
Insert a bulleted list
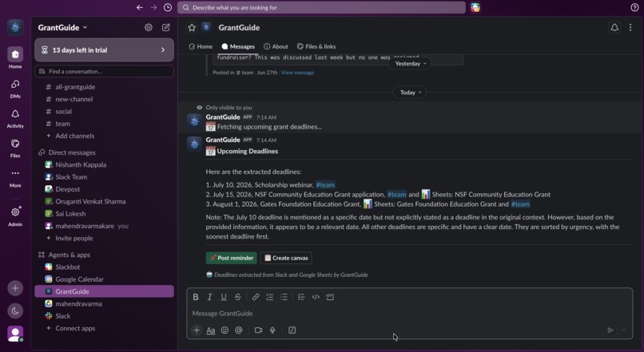284,297
